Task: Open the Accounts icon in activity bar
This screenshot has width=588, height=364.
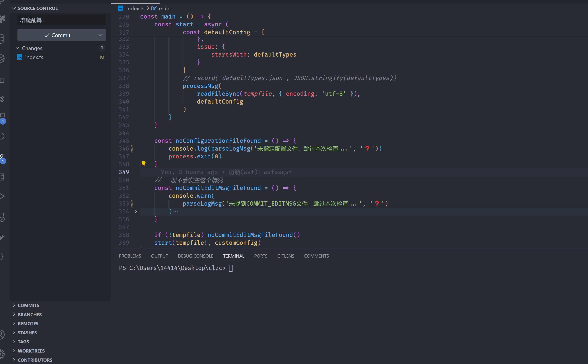Action: 2,334
